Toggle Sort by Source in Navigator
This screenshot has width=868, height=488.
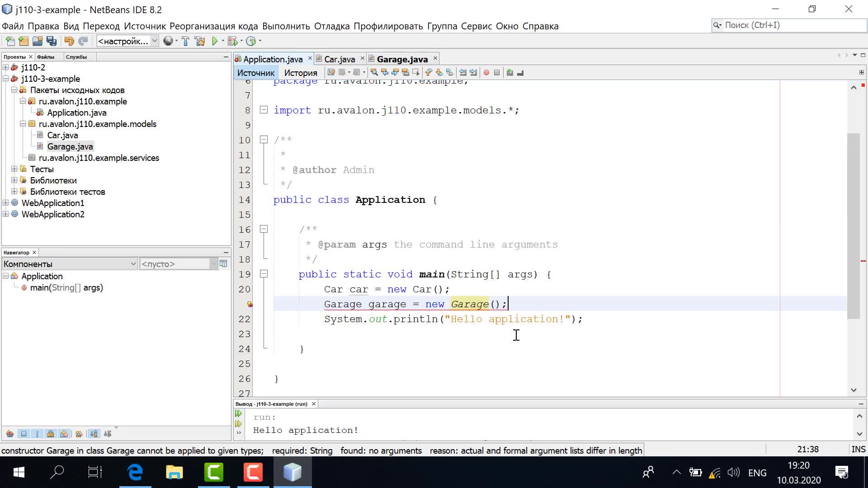point(108,434)
